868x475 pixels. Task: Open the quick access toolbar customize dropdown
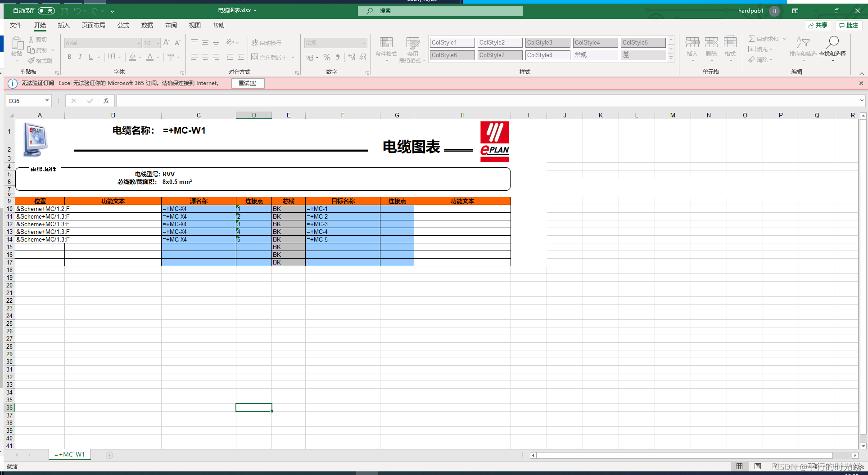[112, 11]
